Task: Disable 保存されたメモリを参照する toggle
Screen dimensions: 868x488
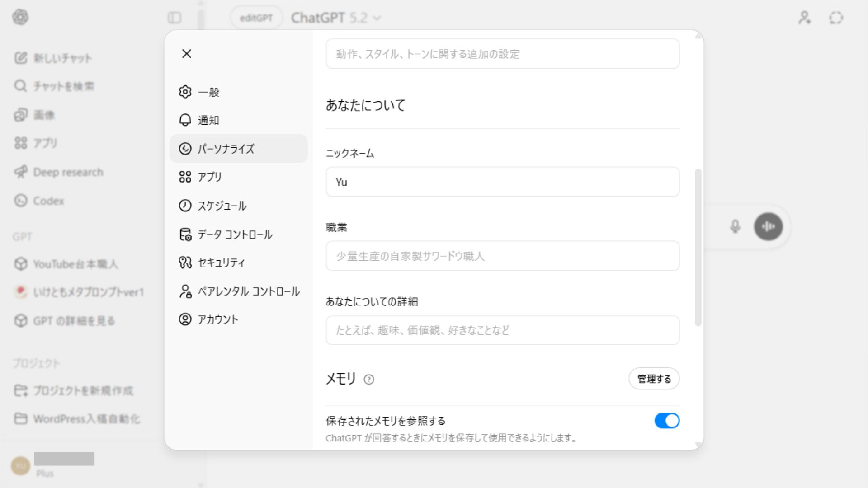Action: point(667,421)
